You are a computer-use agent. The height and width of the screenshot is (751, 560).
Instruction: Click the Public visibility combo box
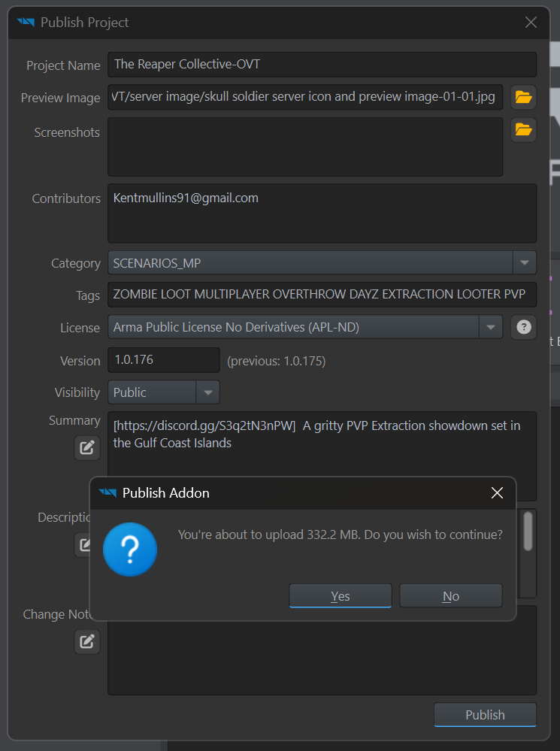(x=164, y=392)
